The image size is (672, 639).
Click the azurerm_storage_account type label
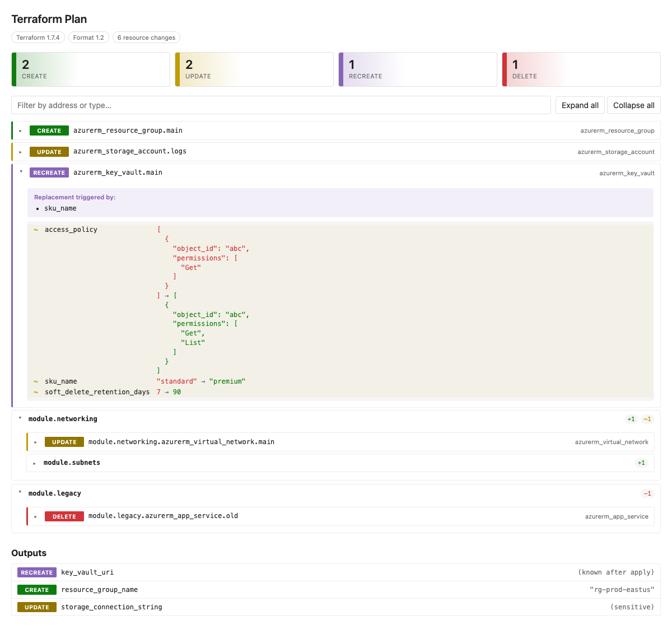tap(616, 152)
